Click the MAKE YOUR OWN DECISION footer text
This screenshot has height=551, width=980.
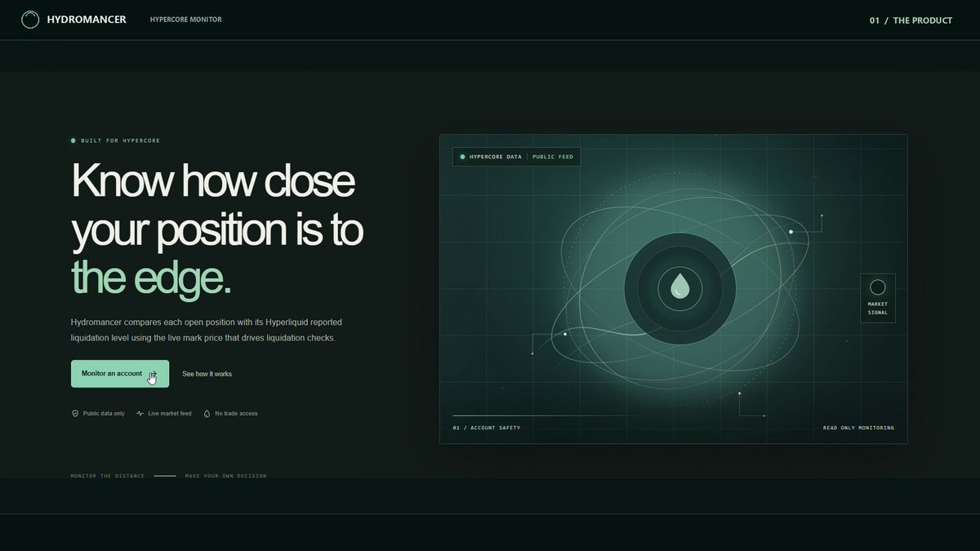(x=225, y=476)
